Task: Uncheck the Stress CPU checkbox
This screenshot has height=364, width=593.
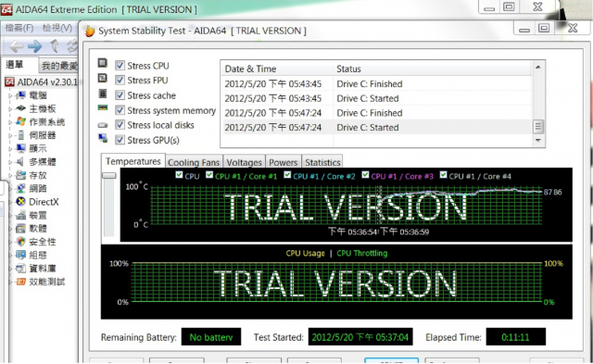Action: [x=120, y=66]
